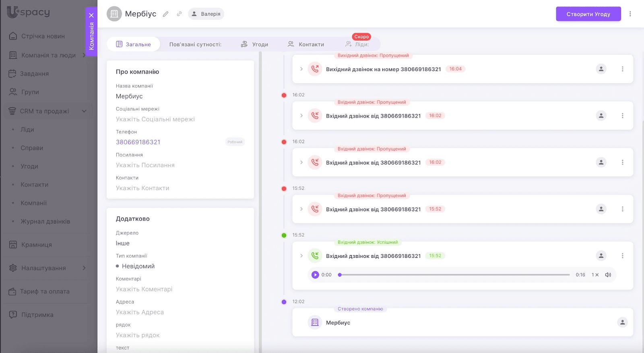The height and width of the screenshot is (353, 644).
Task: Expand the outgoing call to 380669186321
Action: (x=301, y=69)
